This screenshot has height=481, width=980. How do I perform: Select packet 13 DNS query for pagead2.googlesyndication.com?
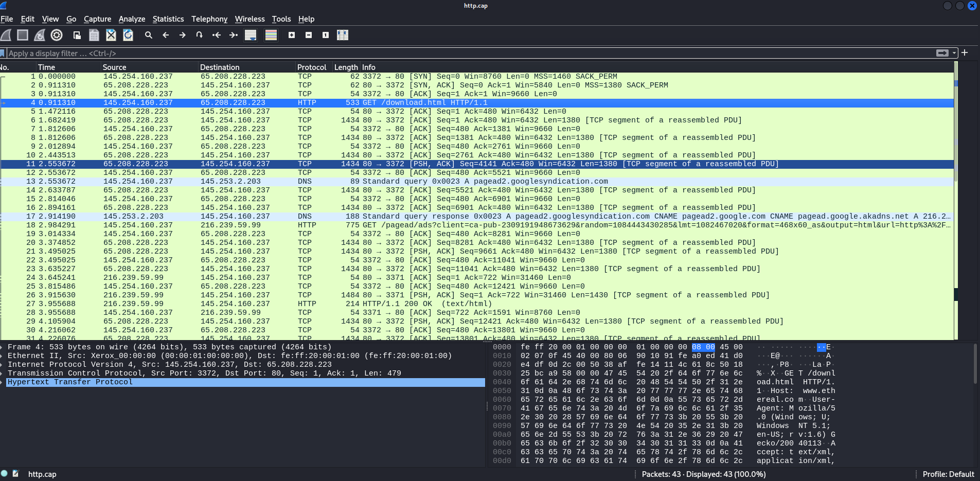[477, 181]
